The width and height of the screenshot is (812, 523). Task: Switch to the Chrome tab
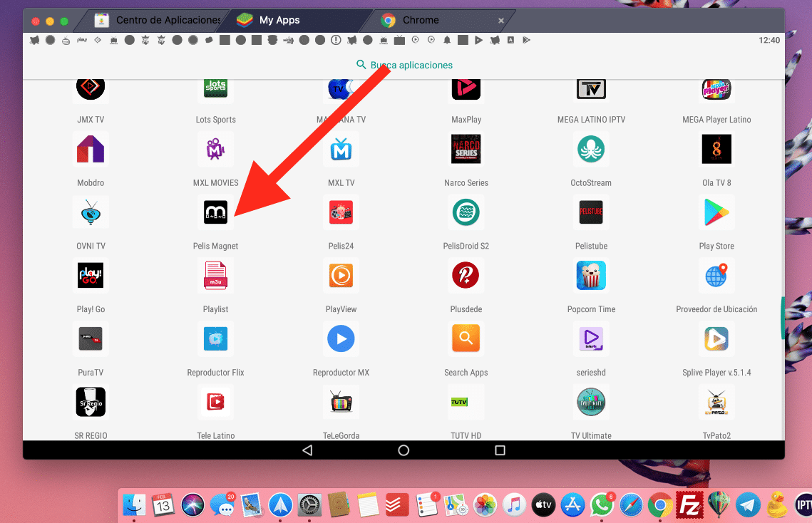pos(421,20)
